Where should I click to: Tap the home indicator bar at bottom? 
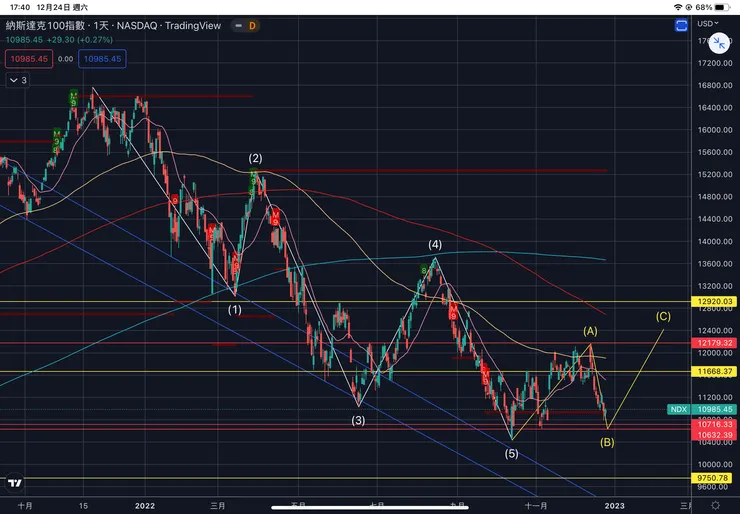[370, 508]
